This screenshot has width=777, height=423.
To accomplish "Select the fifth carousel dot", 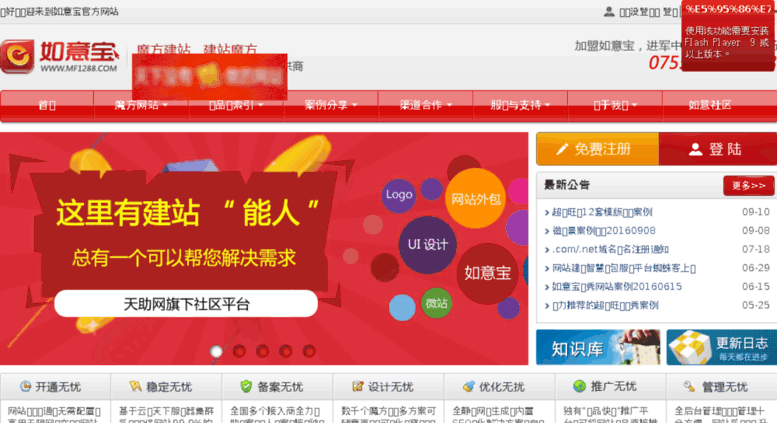I will 309,351.
